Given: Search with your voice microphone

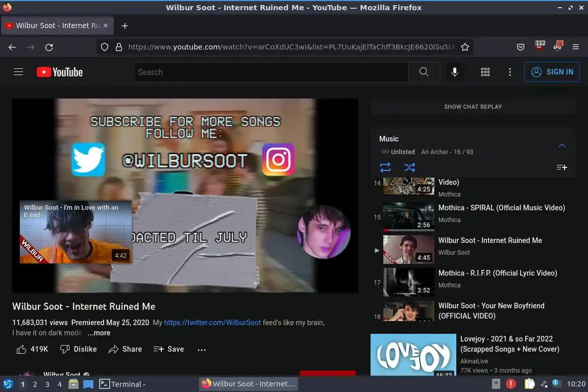Looking at the screenshot, I should pos(454,72).
